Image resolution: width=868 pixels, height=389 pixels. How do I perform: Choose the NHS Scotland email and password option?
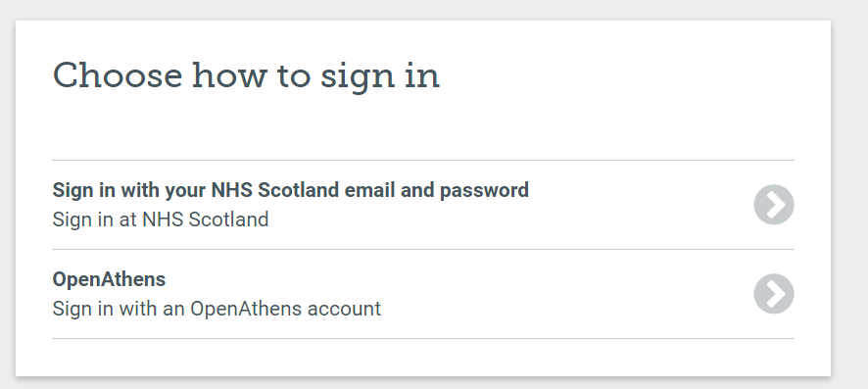point(423,205)
